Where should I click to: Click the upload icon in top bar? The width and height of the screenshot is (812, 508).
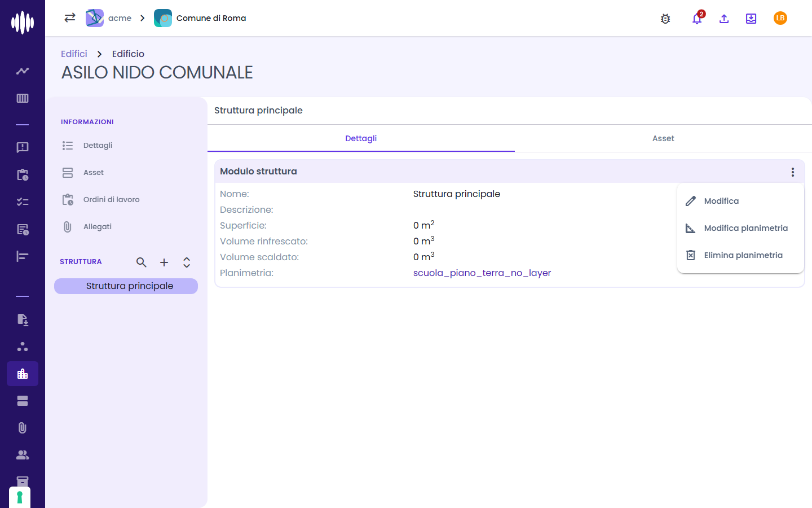(724, 19)
